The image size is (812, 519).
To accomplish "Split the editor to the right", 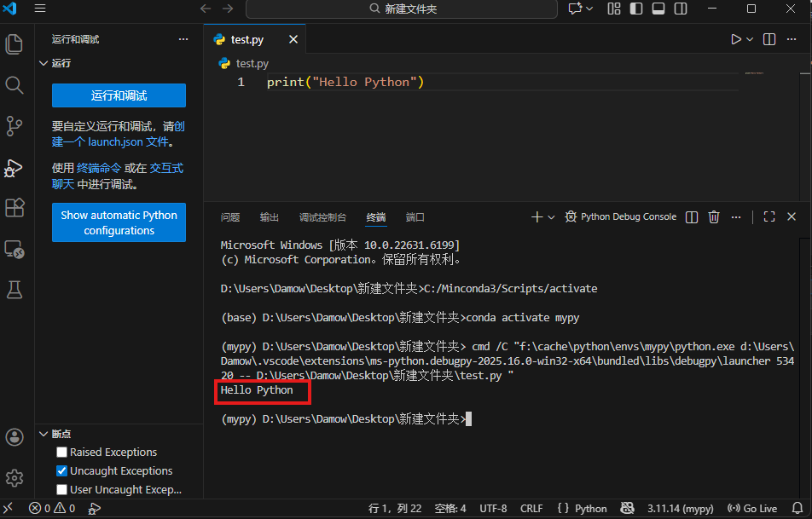I will [769, 39].
